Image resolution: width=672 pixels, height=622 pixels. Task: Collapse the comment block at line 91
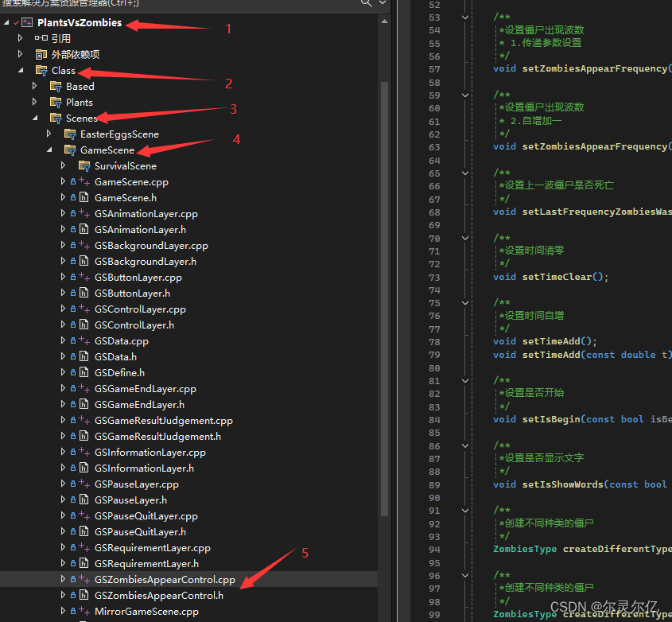pyautogui.click(x=465, y=511)
